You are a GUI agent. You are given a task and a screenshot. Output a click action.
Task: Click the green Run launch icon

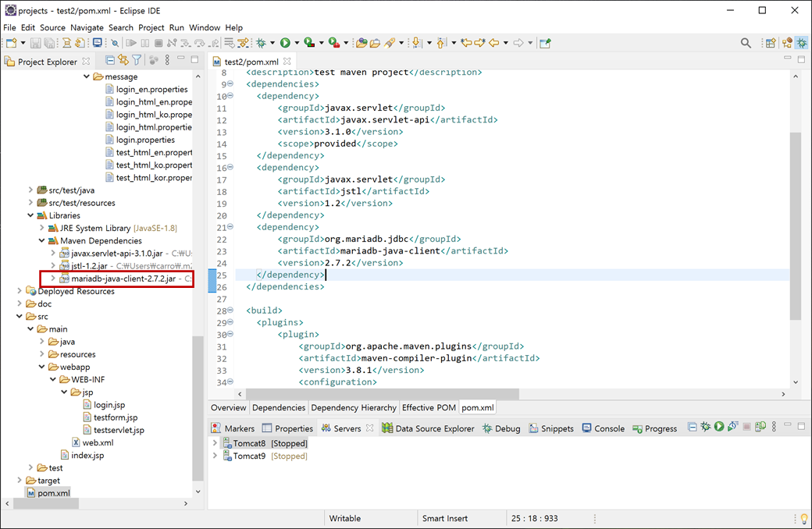click(x=285, y=43)
